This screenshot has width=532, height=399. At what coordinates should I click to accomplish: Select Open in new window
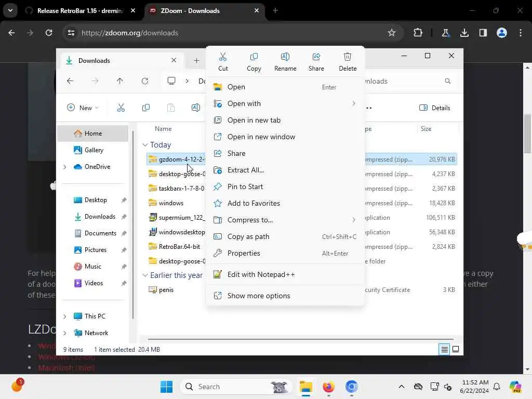pyautogui.click(x=285, y=137)
